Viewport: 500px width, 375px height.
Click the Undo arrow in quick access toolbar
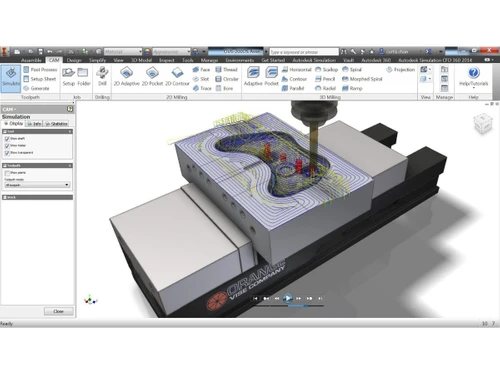50,52
